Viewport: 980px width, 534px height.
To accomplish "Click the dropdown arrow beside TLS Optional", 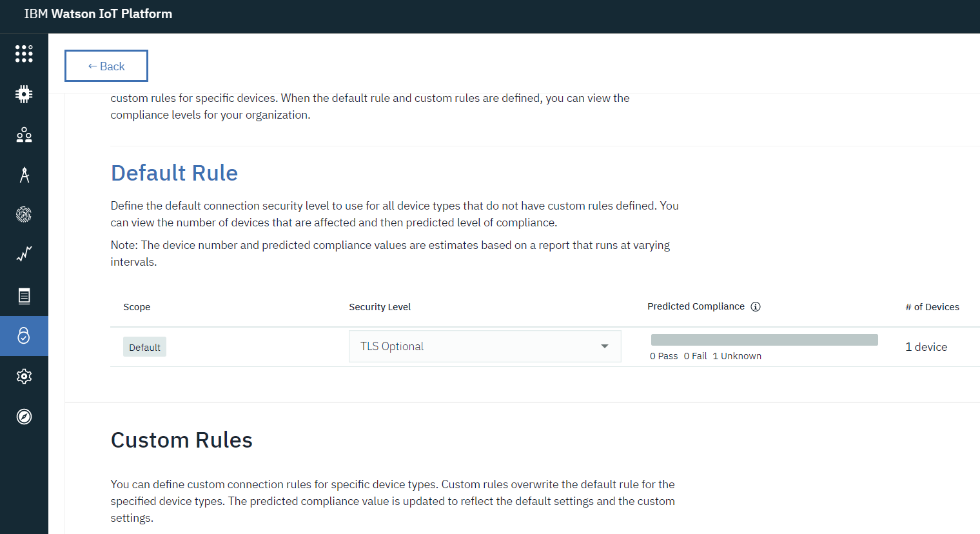I will click(604, 346).
